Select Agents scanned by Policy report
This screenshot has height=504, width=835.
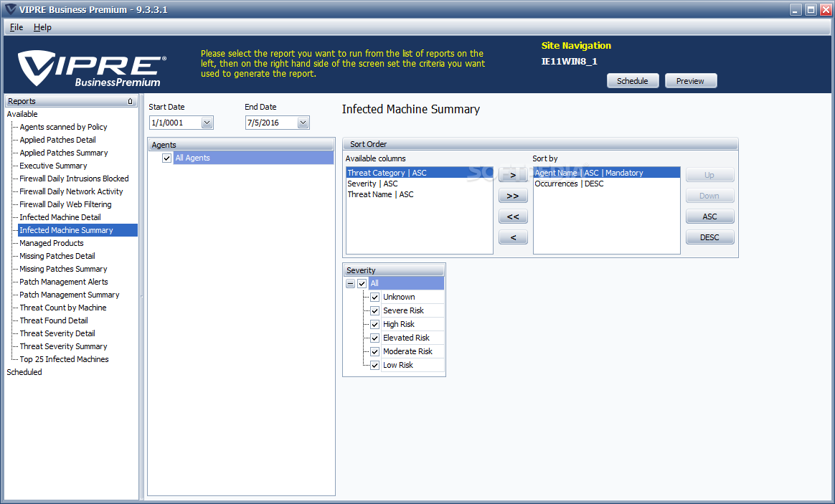(x=63, y=127)
